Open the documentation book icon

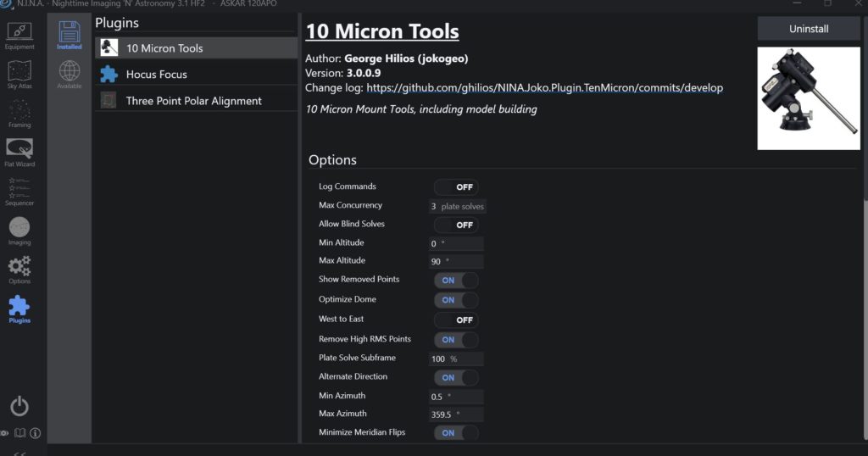20,433
